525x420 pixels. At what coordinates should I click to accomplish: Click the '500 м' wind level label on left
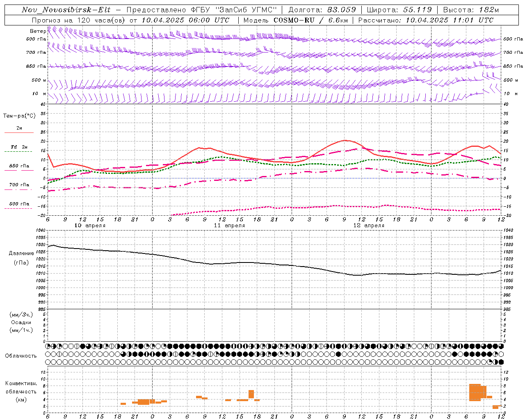click(x=39, y=80)
